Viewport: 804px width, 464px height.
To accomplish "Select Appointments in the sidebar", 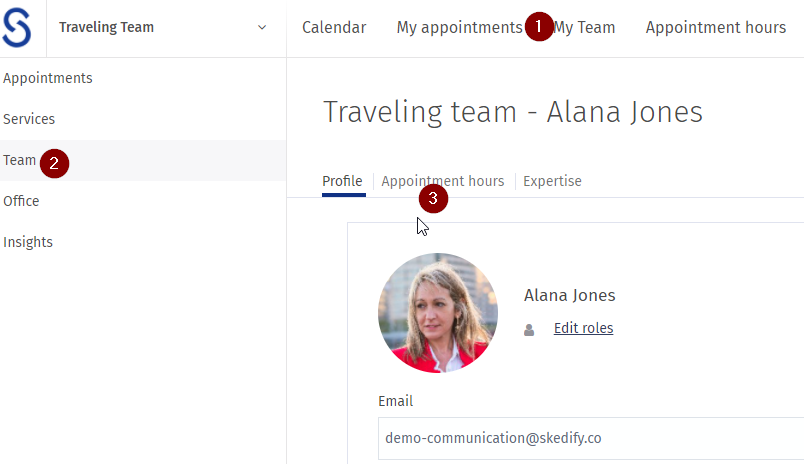I will click(48, 78).
